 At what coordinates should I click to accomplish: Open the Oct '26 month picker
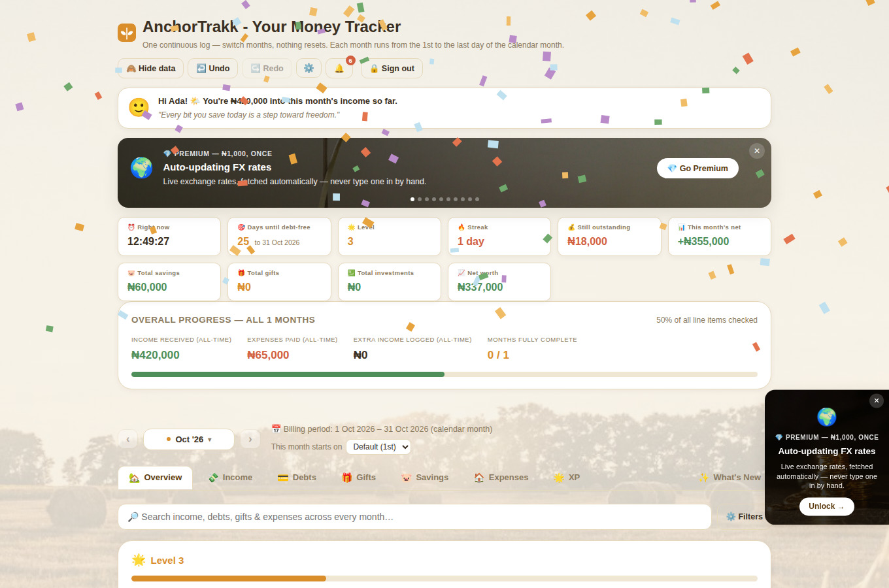189,440
